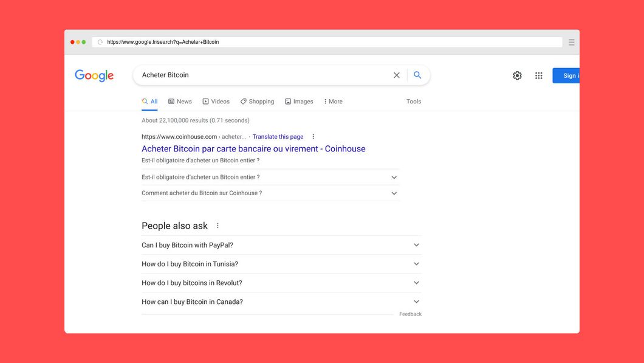Click the snippet text under Coinhouse title

200,161
